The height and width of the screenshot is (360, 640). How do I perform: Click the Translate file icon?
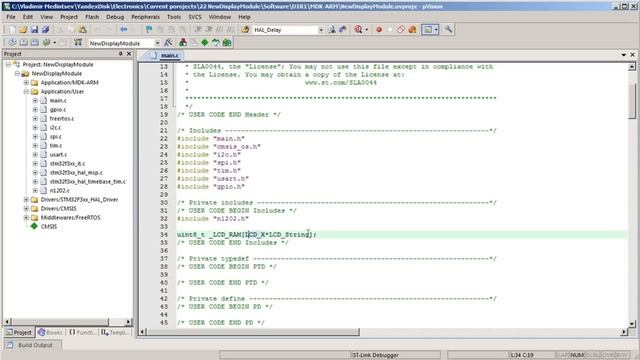[12, 42]
